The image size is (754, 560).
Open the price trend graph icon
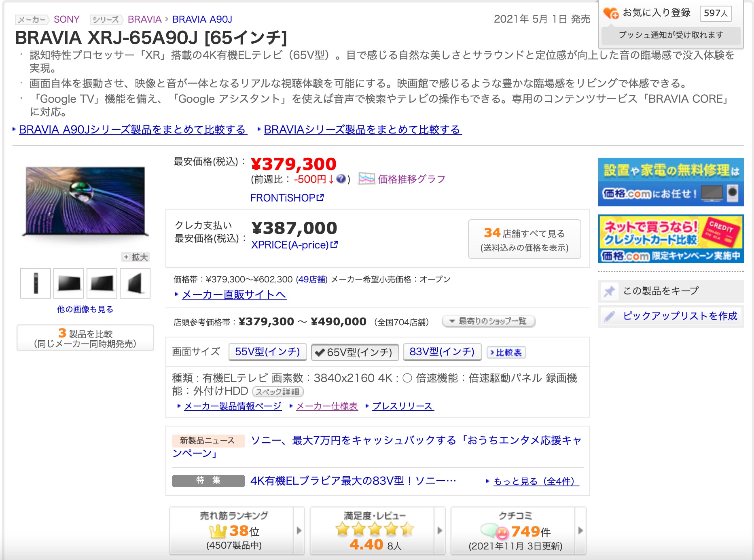366,179
